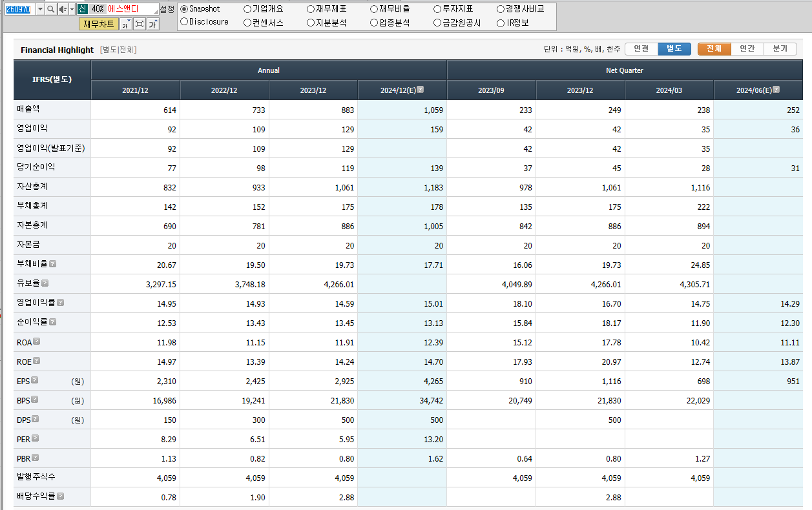Image resolution: width=812 pixels, height=510 pixels.
Task: Click the help icon beside 순이익률
Action: [x=53, y=322]
